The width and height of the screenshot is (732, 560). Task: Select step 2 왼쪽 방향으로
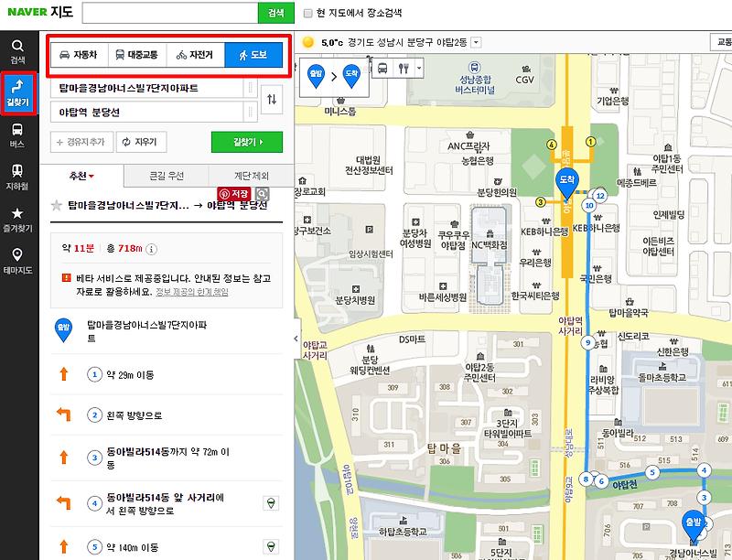point(167,415)
